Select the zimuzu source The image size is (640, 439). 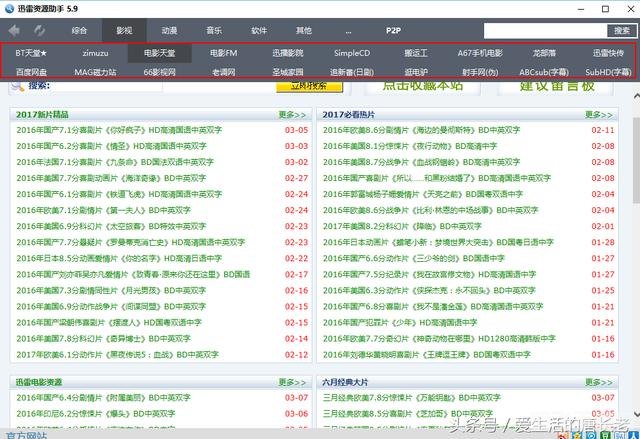(95, 53)
